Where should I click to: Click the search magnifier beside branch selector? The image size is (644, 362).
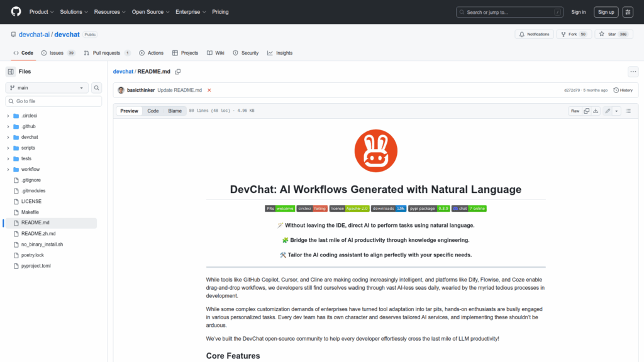pos(97,88)
